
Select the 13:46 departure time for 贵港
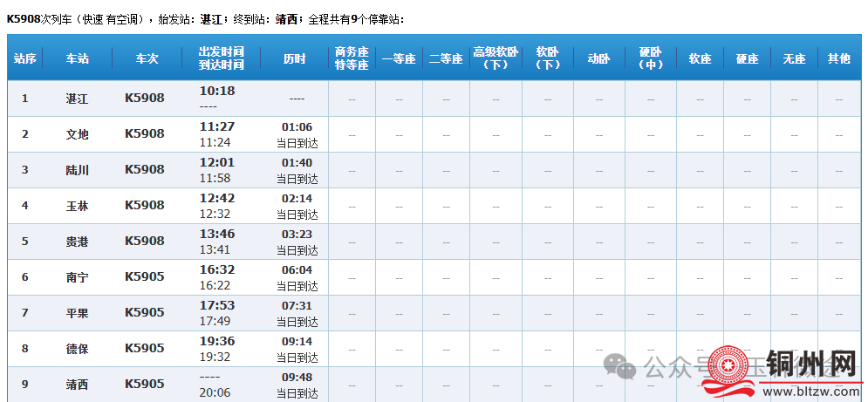217,234
